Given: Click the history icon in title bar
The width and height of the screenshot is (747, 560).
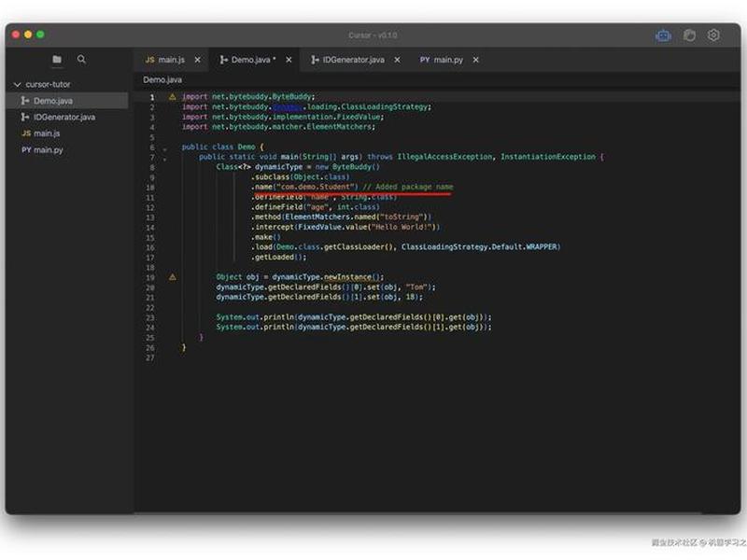Looking at the screenshot, I should [689, 35].
